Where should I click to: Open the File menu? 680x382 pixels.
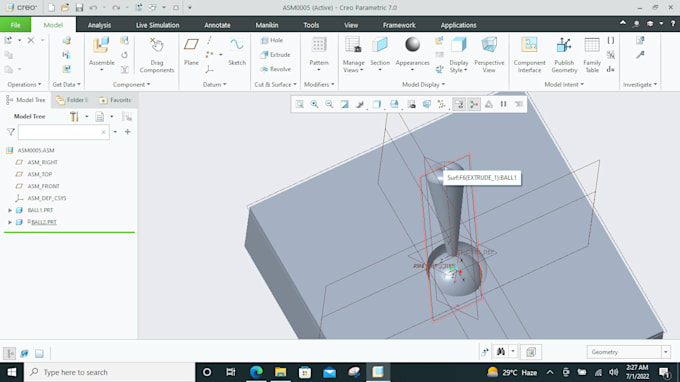[x=16, y=25]
